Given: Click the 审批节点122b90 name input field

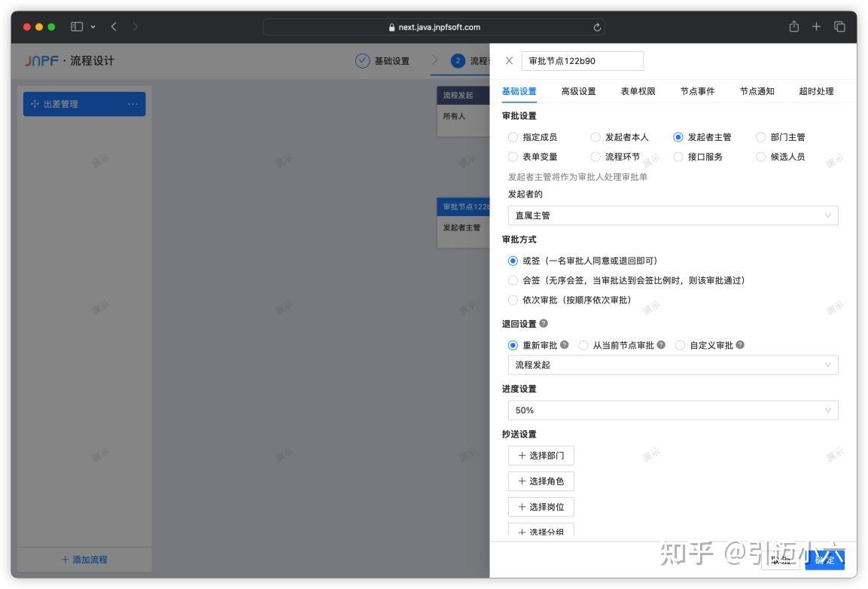Looking at the screenshot, I should [583, 60].
